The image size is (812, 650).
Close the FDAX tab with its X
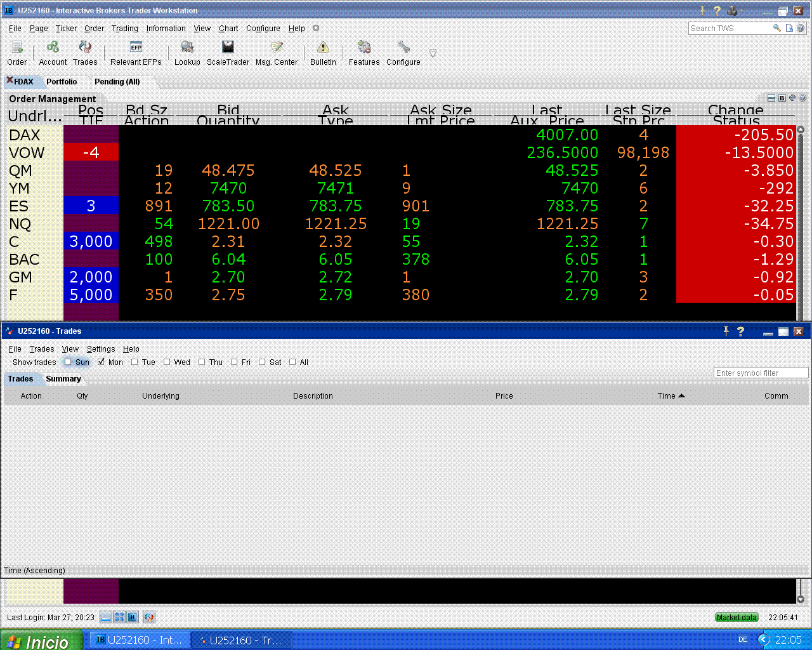(10, 80)
